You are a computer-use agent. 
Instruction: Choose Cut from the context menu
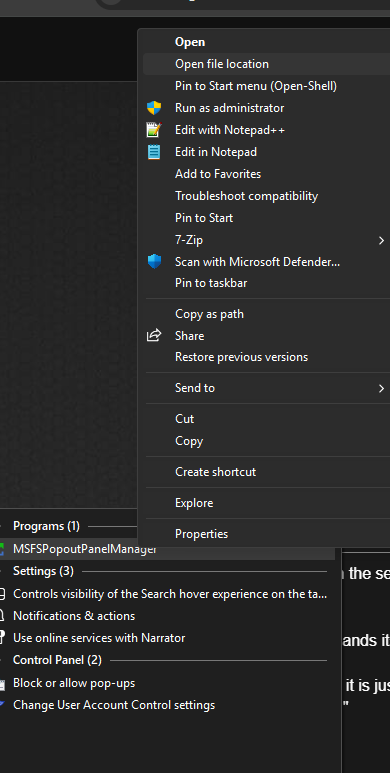point(184,419)
